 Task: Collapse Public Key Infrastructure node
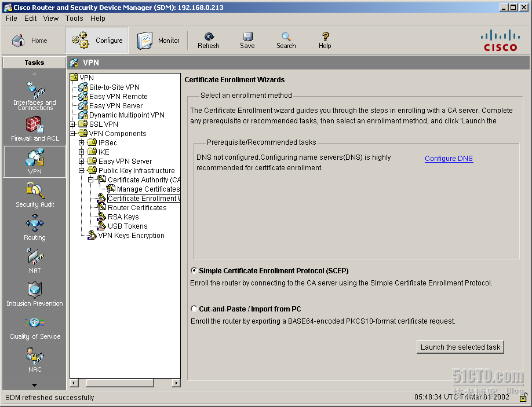[x=82, y=170]
